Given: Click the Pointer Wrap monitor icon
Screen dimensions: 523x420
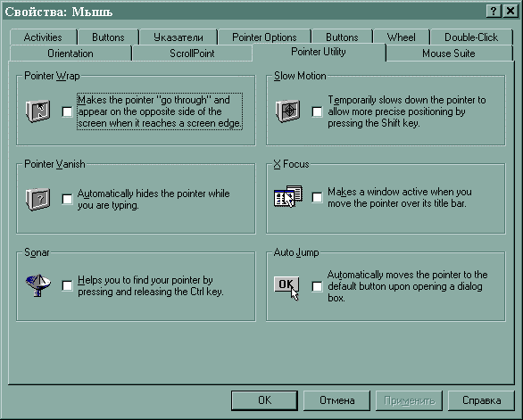Looking at the screenshot, I should click(38, 111).
